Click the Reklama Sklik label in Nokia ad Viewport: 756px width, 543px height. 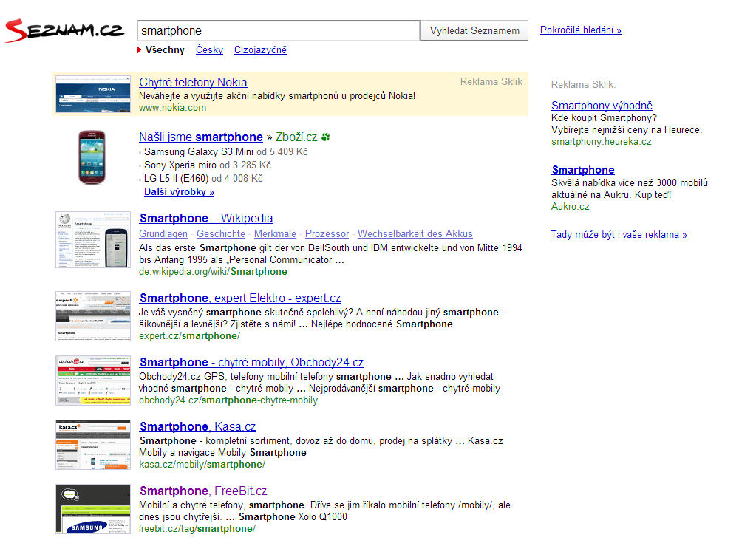(x=491, y=82)
